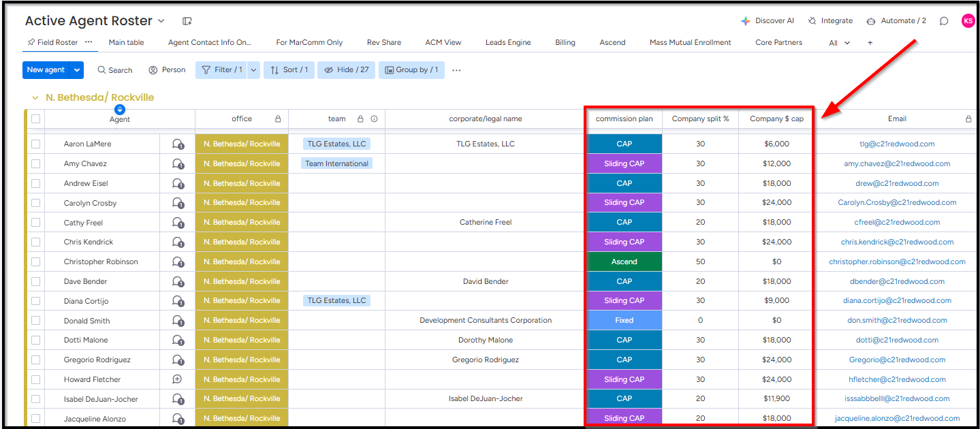Viewport: 980px width, 429px height.
Task: Open the board discussion chat bubble icon
Action: pyautogui.click(x=944, y=21)
